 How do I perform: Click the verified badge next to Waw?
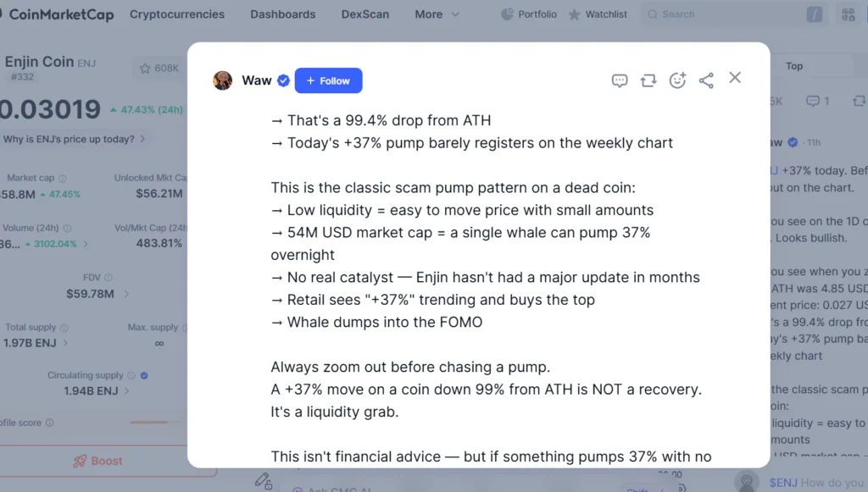(x=282, y=80)
